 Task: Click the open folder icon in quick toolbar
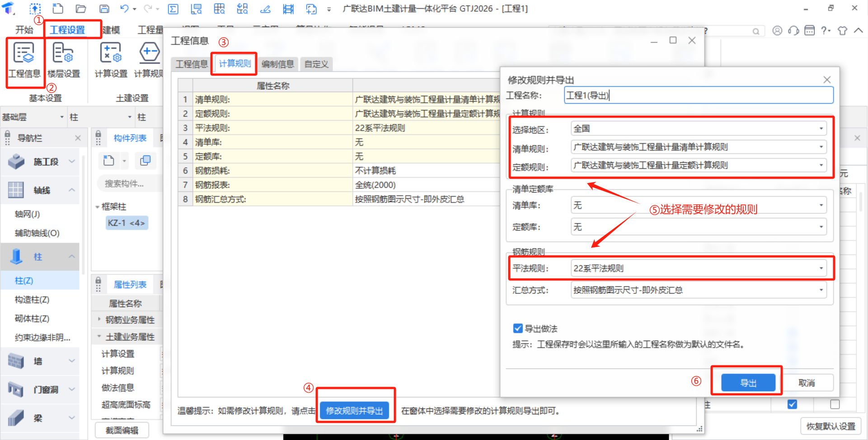[x=81, y=8]
